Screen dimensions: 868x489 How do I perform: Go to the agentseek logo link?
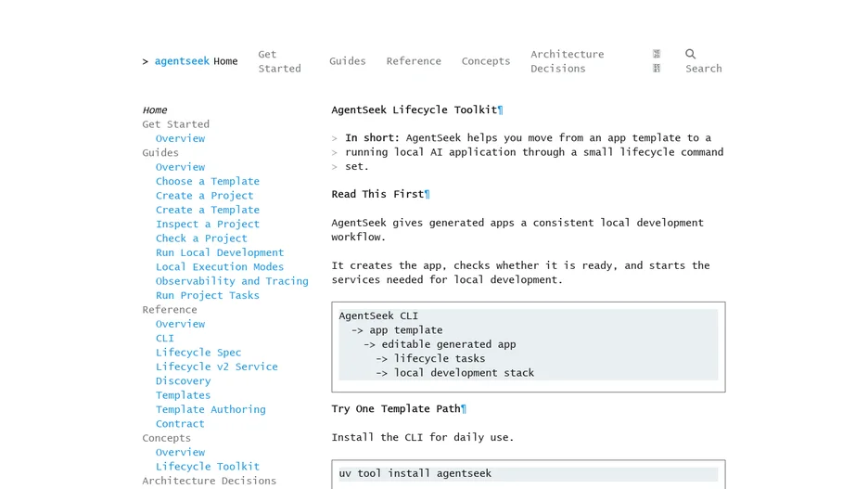[182, 61]
